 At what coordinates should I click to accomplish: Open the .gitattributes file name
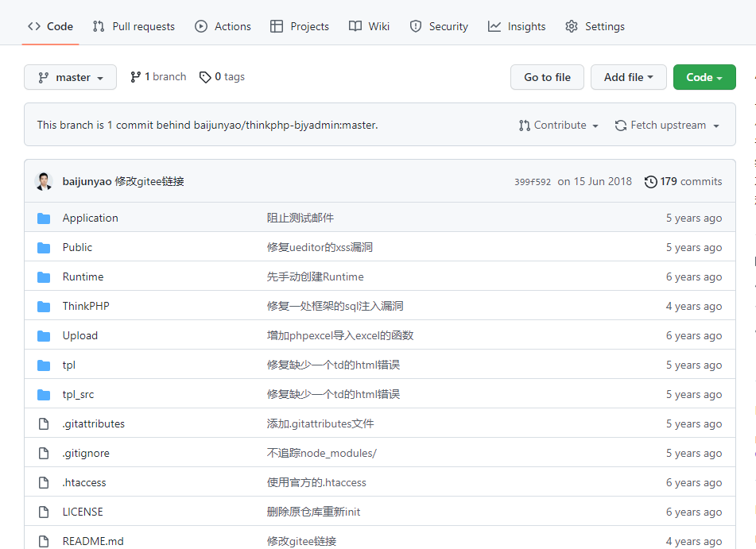94,423
